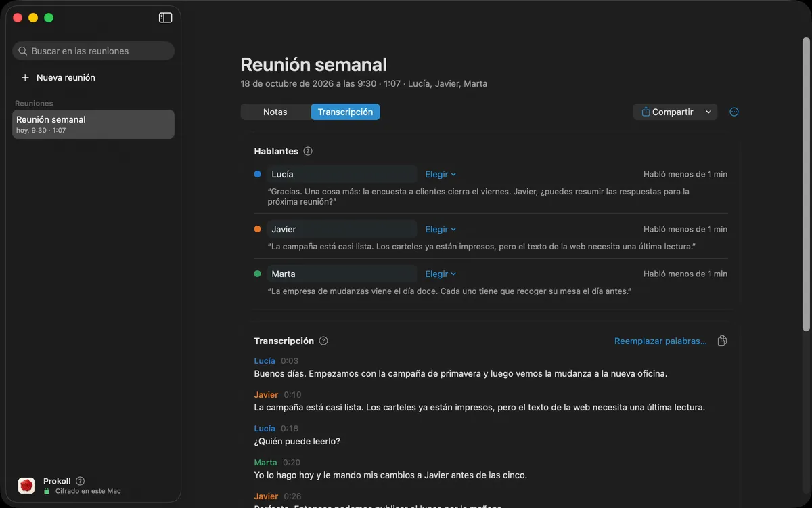Expand the Compartir dropdown arrow
The width and height of the screenshot is (812, 508).
708,112
